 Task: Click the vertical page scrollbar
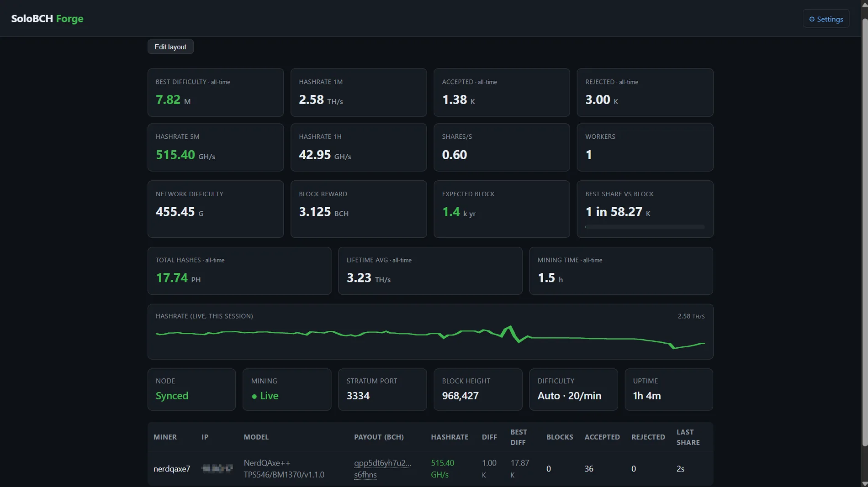point(864,233)
